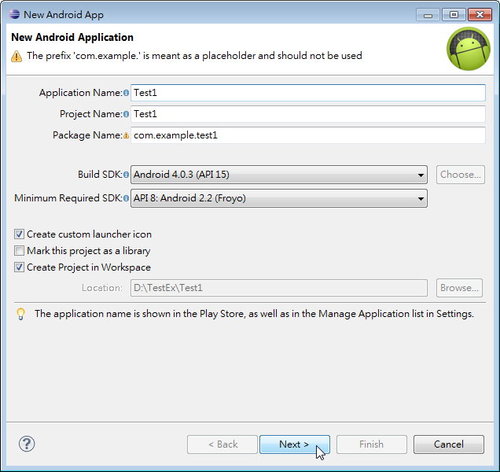
Task: Open the Build SDK dropdown
Action: pos(279,175)
